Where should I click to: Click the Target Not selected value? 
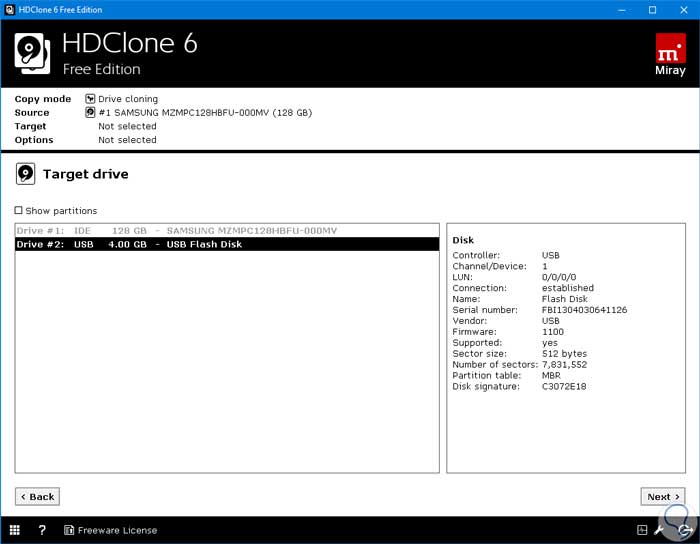127,126
